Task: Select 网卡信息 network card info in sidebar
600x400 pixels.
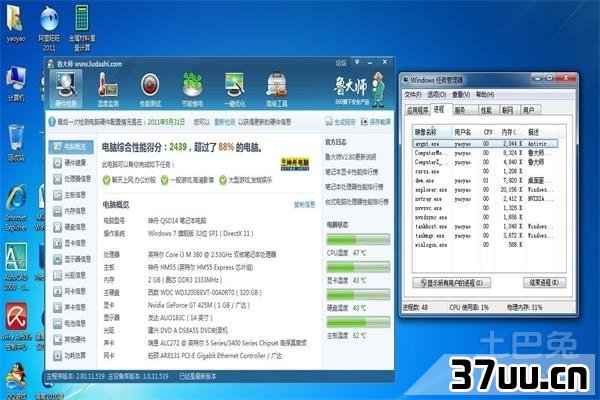Action: [x=71, y=291]
